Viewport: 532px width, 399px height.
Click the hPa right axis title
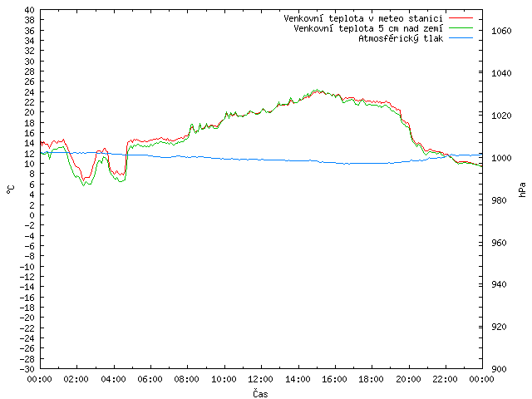click(522, 190)
